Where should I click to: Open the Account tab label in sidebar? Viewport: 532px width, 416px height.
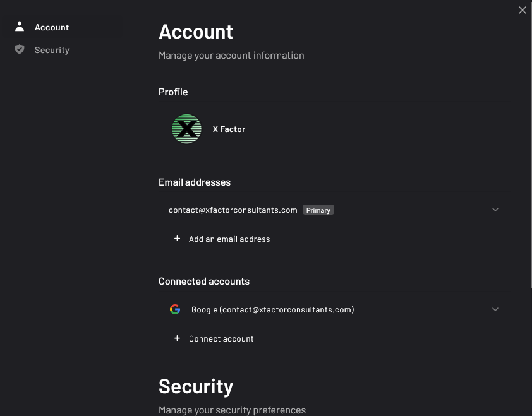(x=52, y=27)
